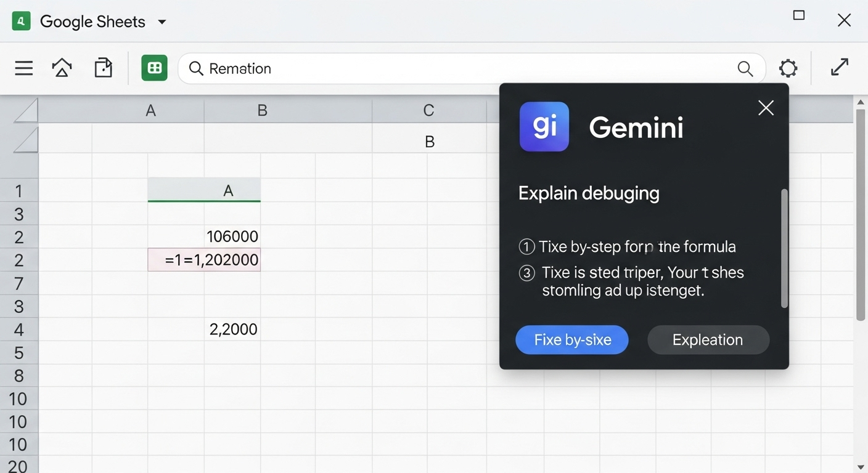Select row header 8
The image size is (868, 473).
(x=18, y=376)
